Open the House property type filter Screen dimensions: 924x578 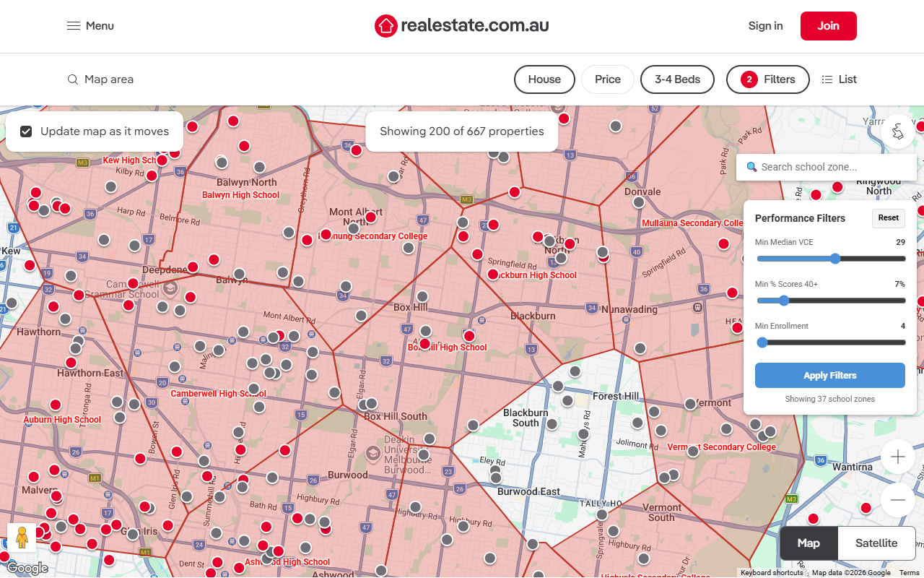(x=544, y=79)
